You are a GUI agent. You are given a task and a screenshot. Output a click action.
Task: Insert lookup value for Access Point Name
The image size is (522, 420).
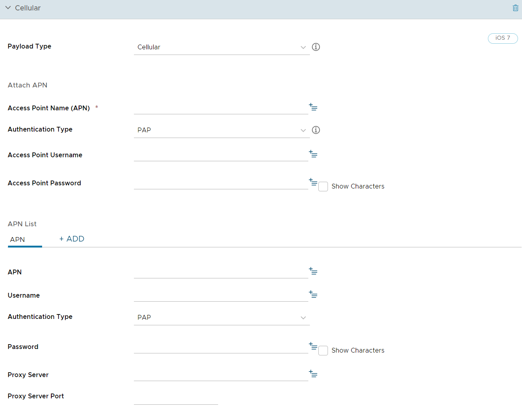tap(313, 107)
